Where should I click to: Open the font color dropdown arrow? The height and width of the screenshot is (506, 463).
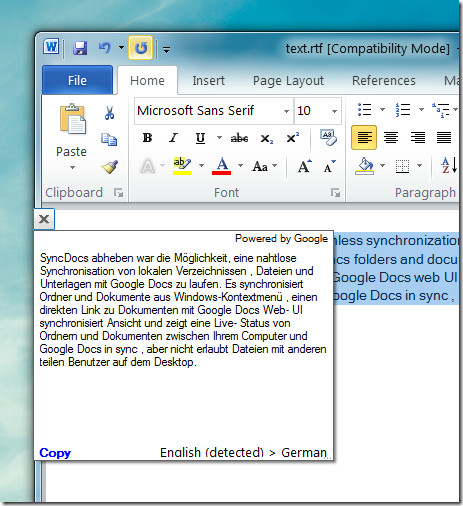(x=240, y=165)
